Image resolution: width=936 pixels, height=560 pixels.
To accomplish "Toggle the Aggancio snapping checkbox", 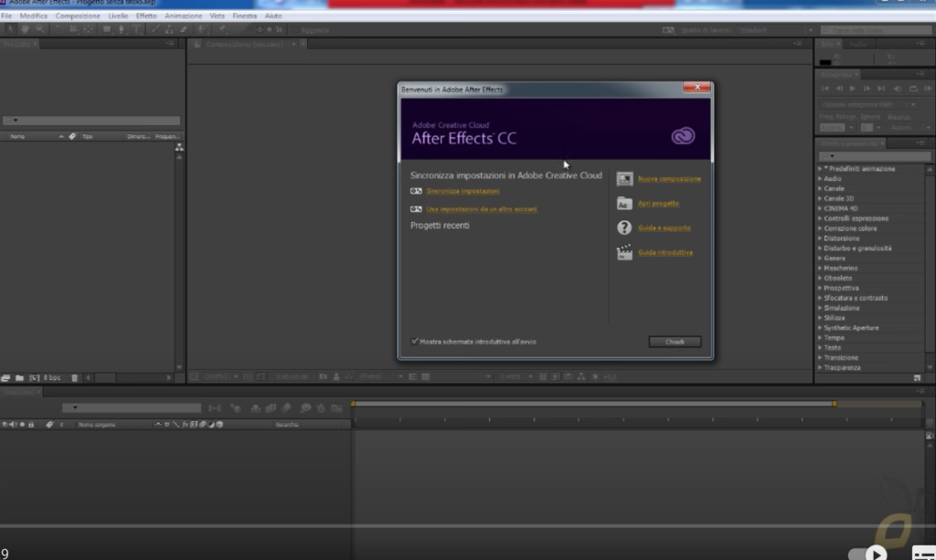I will (x=294, y=30).
